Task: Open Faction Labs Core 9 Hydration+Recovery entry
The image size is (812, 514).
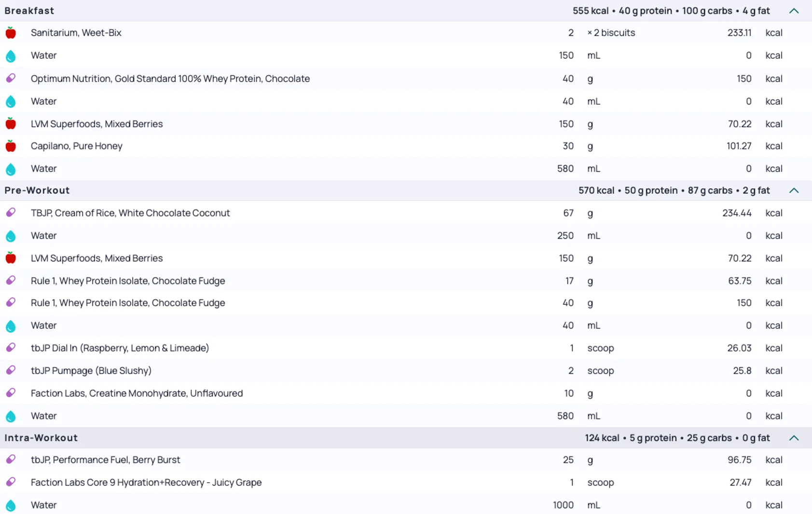Action: (x=146, y=482)
